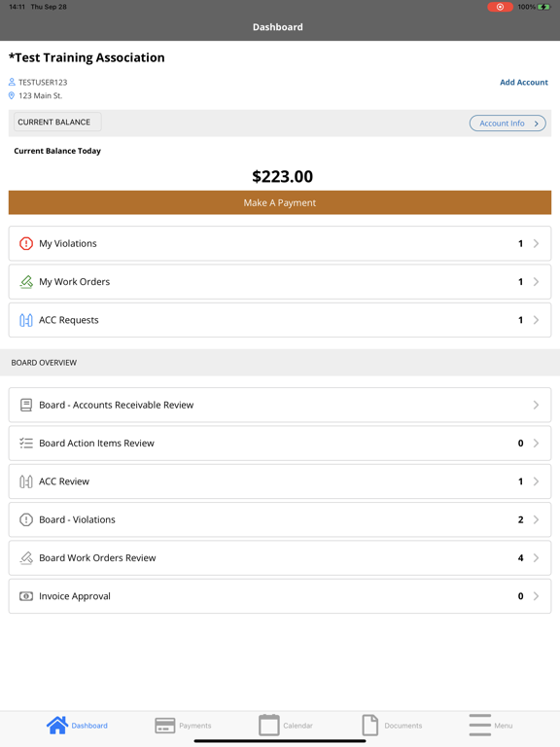560x747 pixels.
Task: Switch to Payments tab label
Action: [195, 726]
